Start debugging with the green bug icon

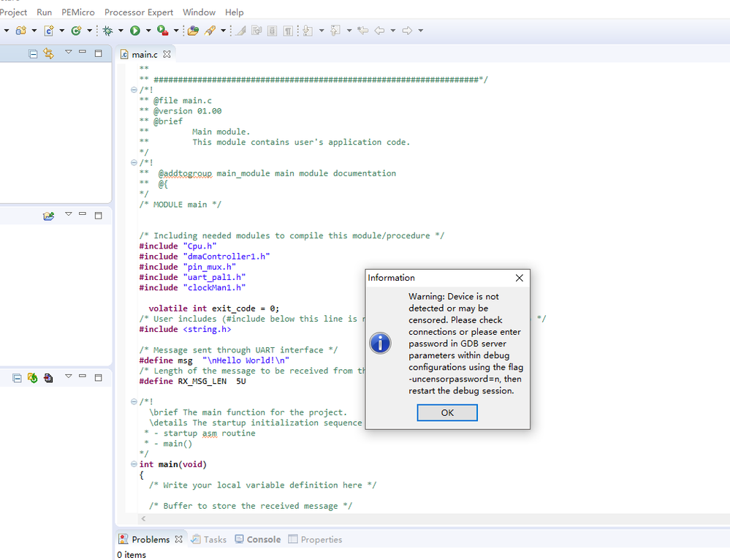tap(107, 31)
